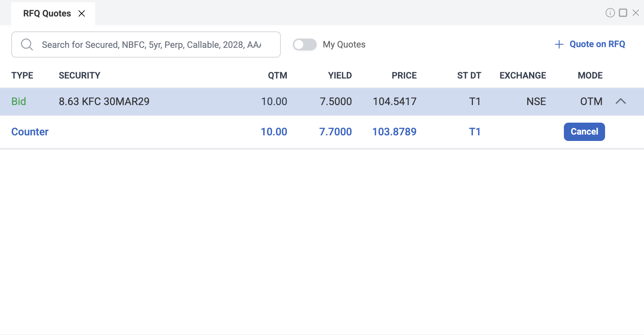This screenshot has height=335, width=644.
Task: Click the info icon in the panel header
Action: point(610,13)
